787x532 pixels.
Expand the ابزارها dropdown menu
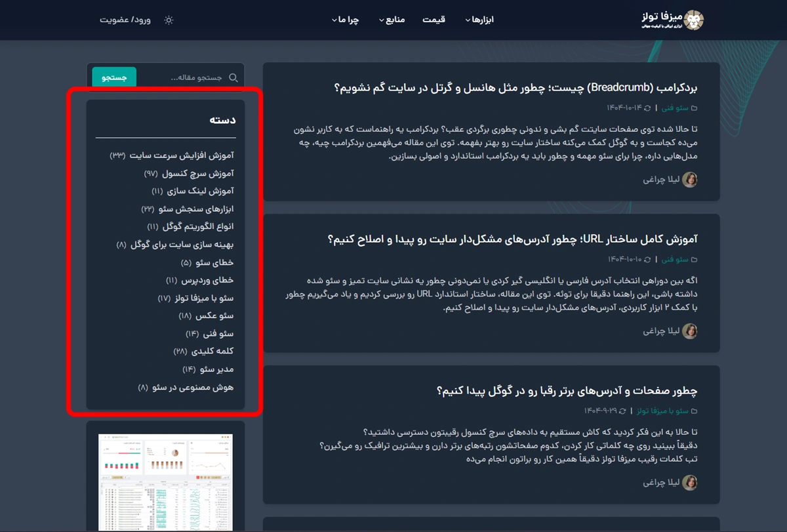[x=479, y=20]
